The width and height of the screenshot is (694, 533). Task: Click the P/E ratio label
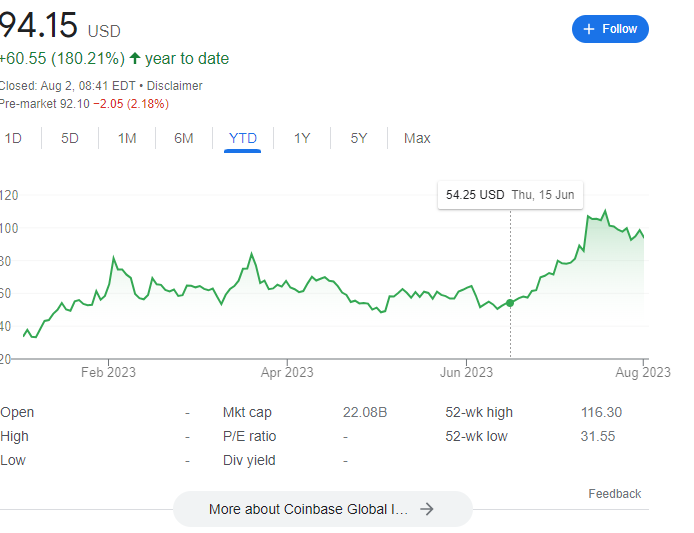click(249, 436)
